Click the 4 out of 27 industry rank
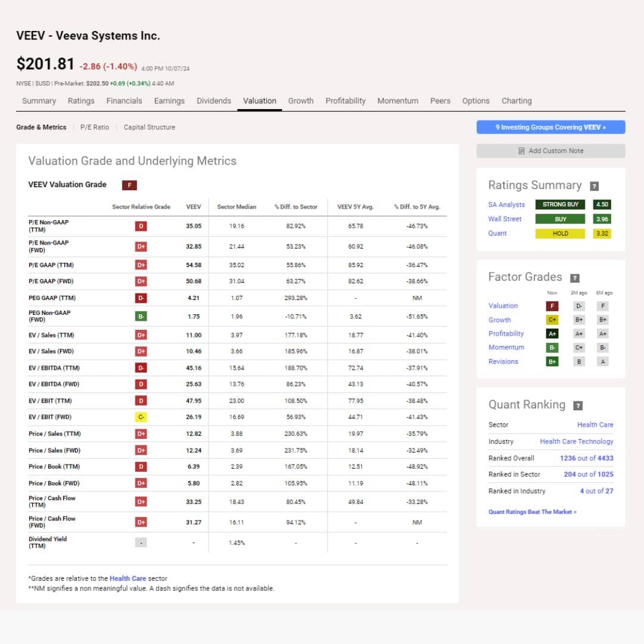Screen dimensions: 644x644 (x=596, y=491)
